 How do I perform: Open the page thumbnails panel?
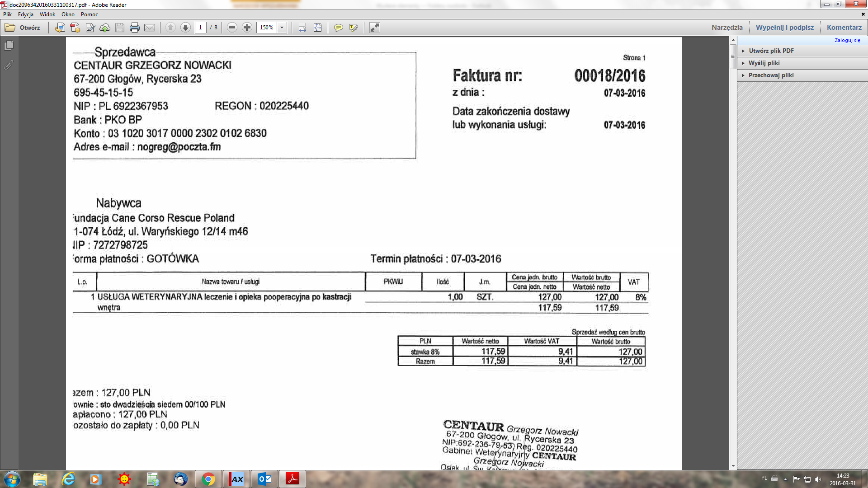coord(9,46)
